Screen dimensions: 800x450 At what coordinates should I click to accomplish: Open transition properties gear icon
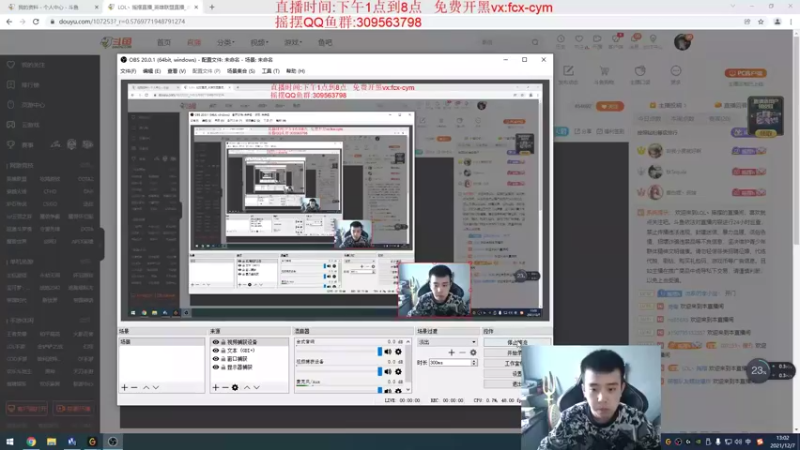click(473, 353)
